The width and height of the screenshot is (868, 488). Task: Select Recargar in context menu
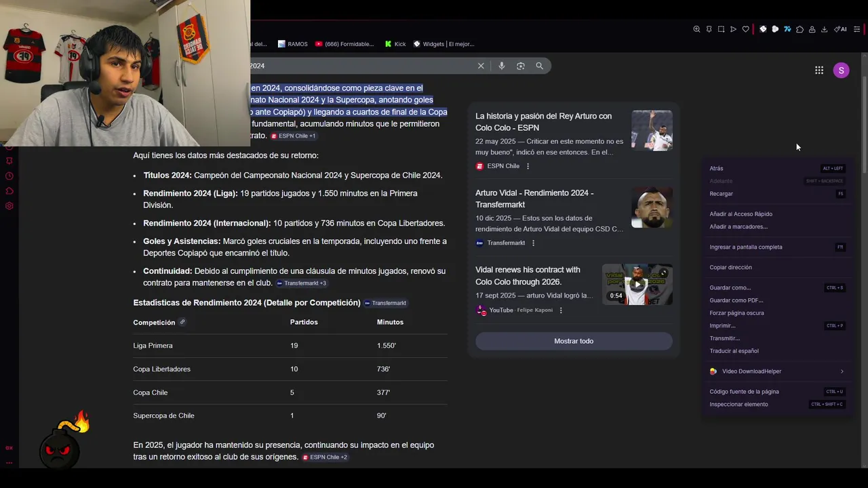coord(776,194)
